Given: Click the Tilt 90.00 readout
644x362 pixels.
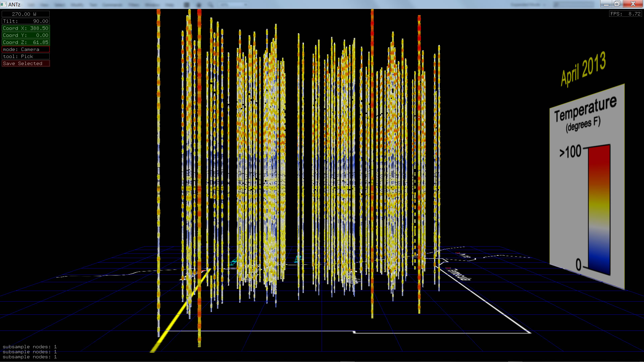Looking at the screenshot, I should (x=25, y=21).
